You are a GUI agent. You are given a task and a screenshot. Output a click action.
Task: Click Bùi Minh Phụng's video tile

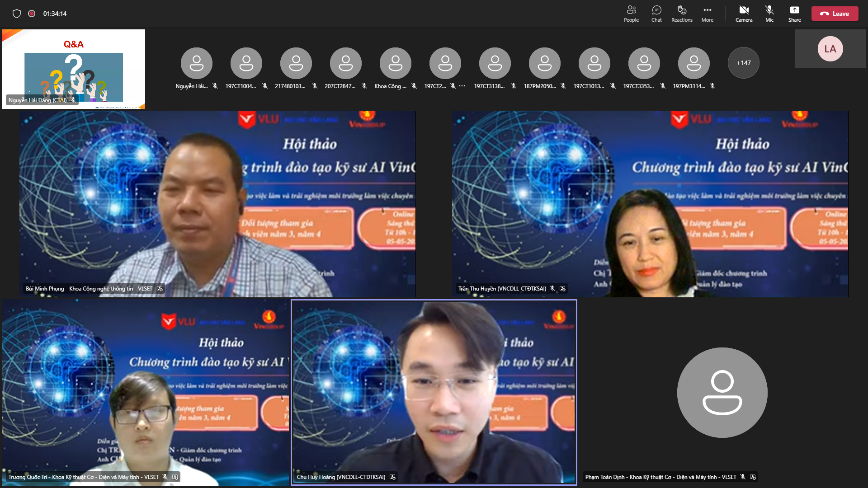coord(217,204)
